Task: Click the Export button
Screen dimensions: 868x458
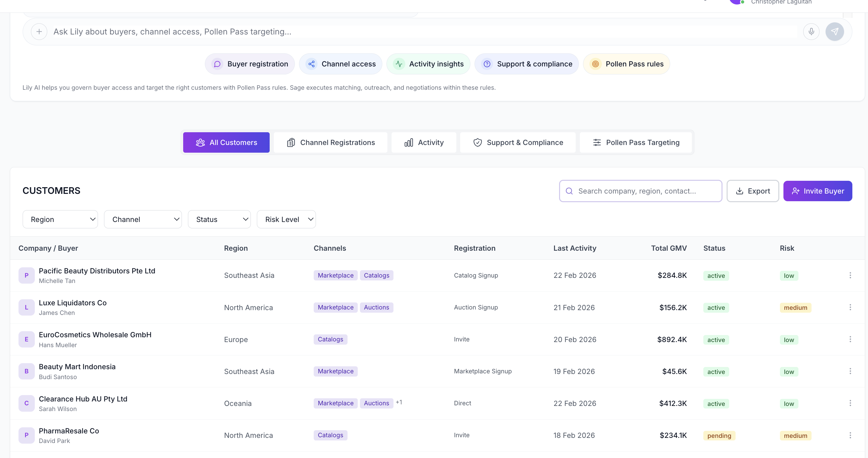Action: point(753,191)
